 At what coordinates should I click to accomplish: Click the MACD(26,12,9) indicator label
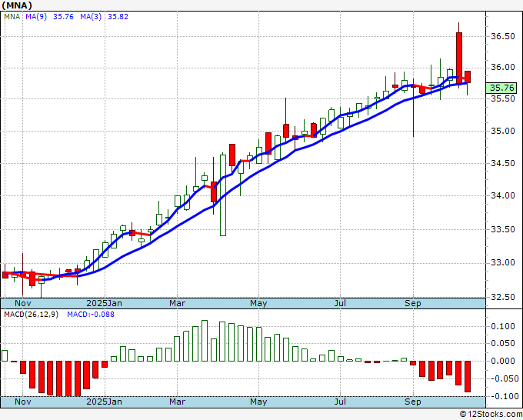click(31, 315)
